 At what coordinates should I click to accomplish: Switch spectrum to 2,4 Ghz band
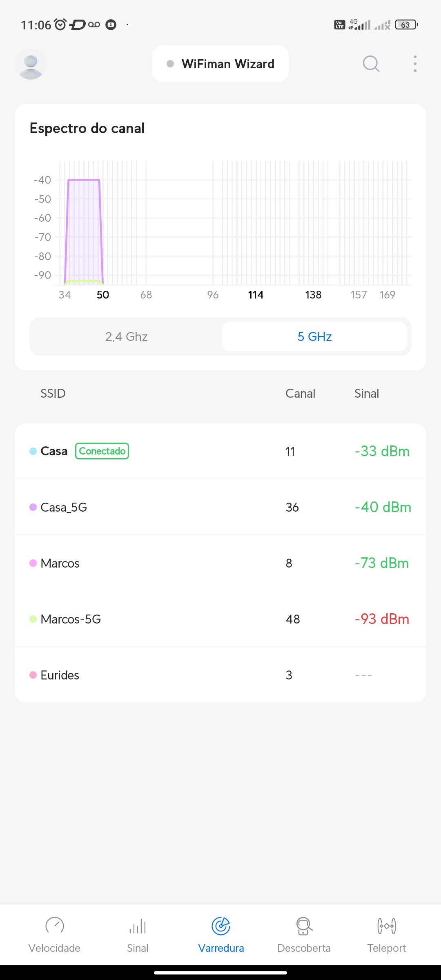point(126,336)
